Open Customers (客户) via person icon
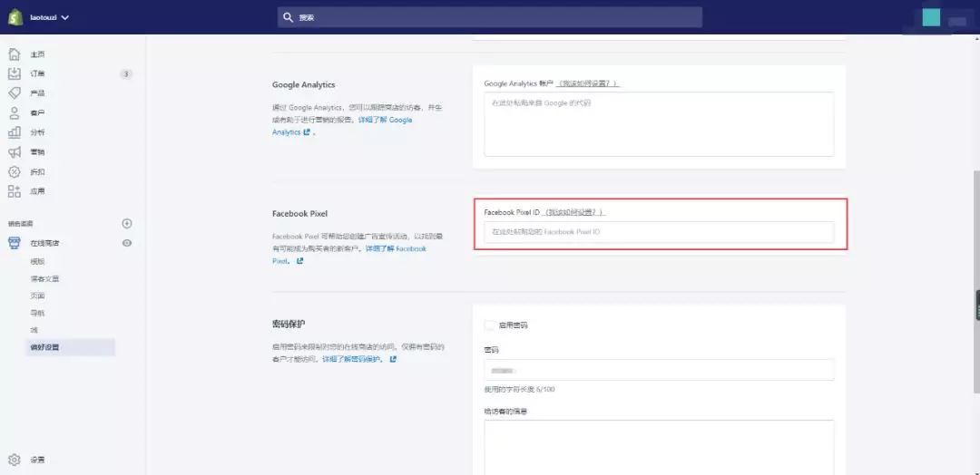 15,113
